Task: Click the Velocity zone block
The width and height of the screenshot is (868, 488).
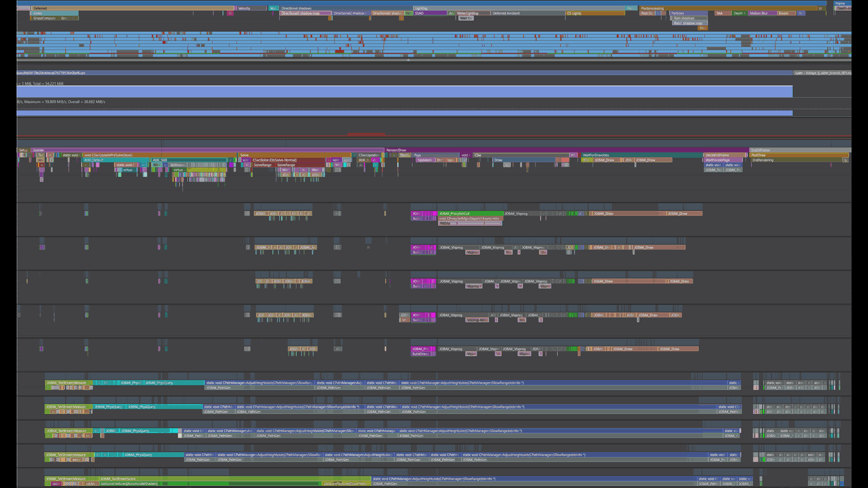Action: 252,8
